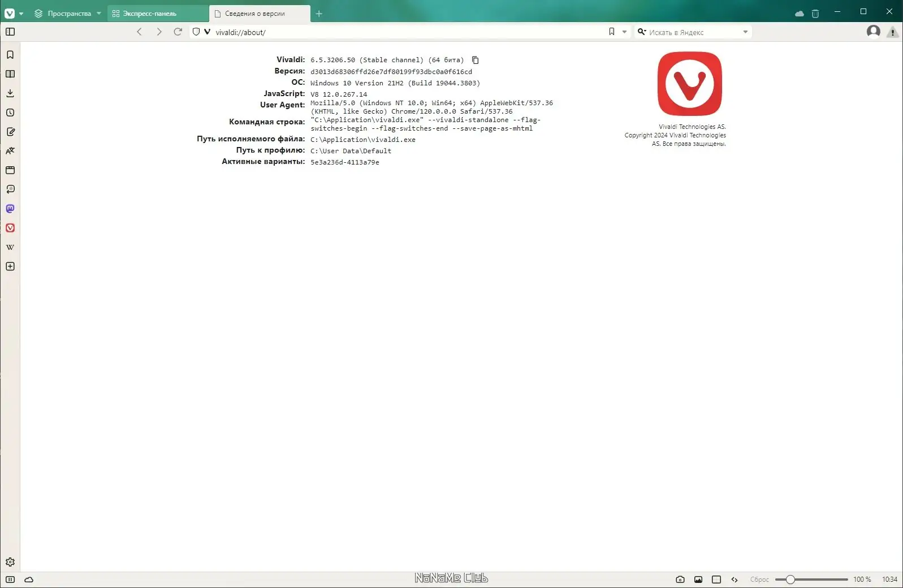The width and height of the screenshot is (903, 588).
Task: Click the zoom slider handle
Action: pos(790,580)
